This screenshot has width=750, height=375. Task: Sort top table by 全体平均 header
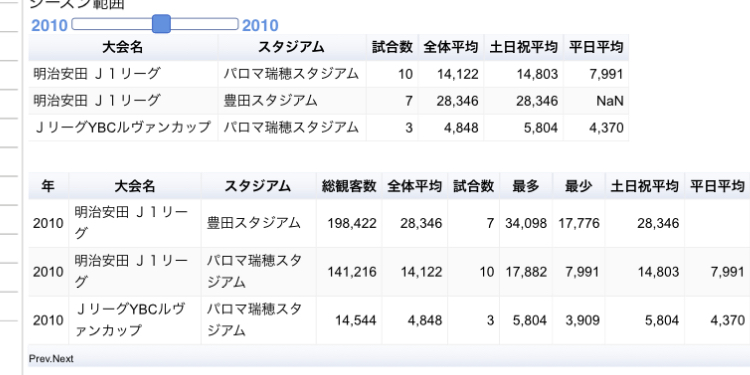pos(451,47)
